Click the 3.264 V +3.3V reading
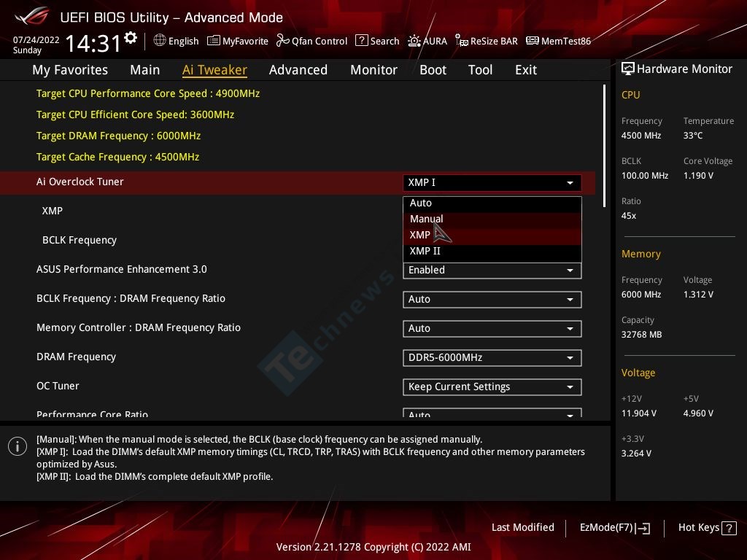 [x=636, y=454]
